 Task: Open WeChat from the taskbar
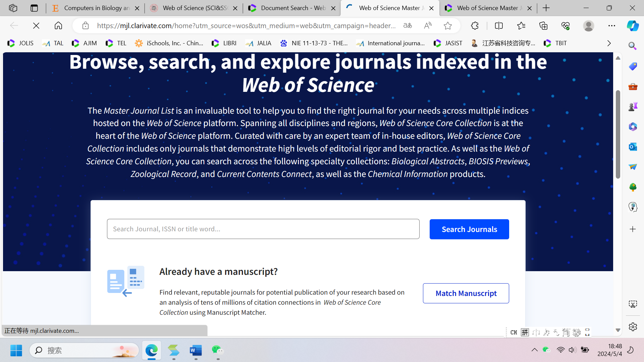[218, 351]
